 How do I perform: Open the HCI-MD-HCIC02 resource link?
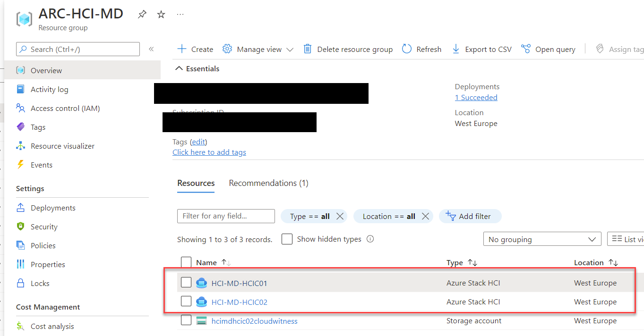click(x=239, y=302)
